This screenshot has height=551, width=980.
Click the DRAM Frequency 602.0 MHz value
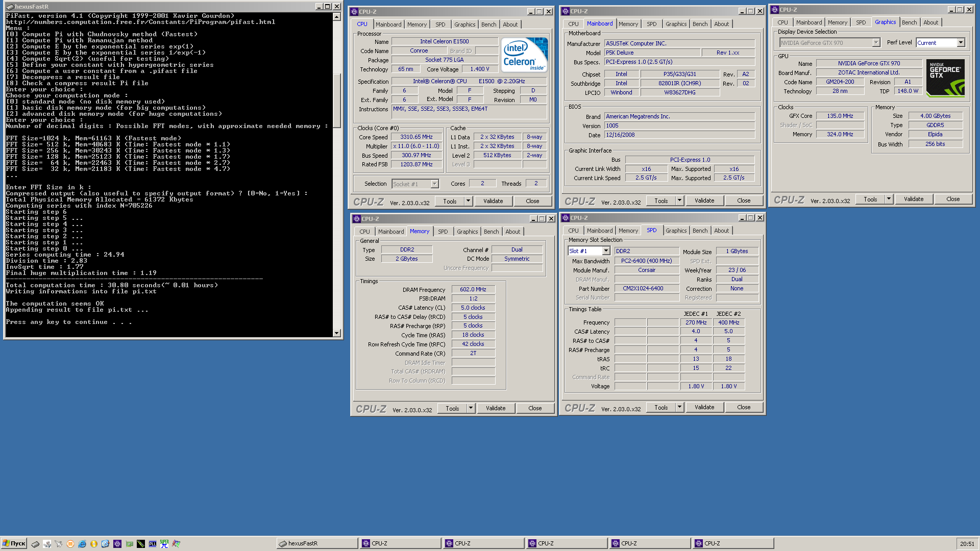[x=473, y=289]
